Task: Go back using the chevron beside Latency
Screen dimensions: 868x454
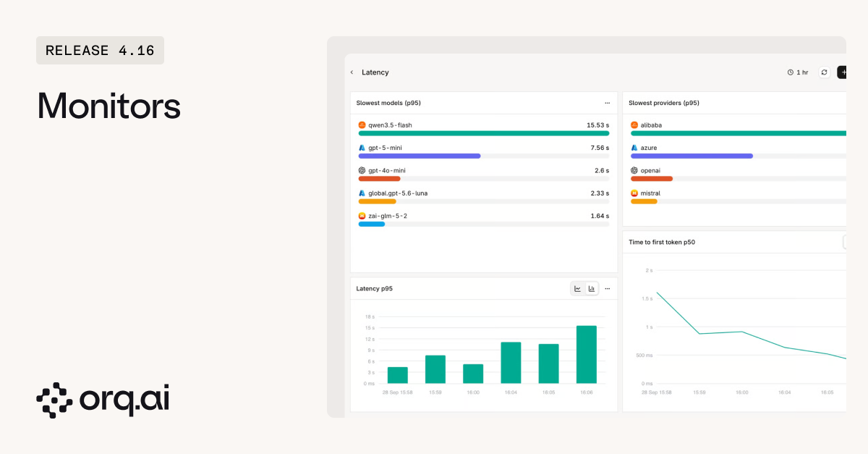Action: pos(352,72)
